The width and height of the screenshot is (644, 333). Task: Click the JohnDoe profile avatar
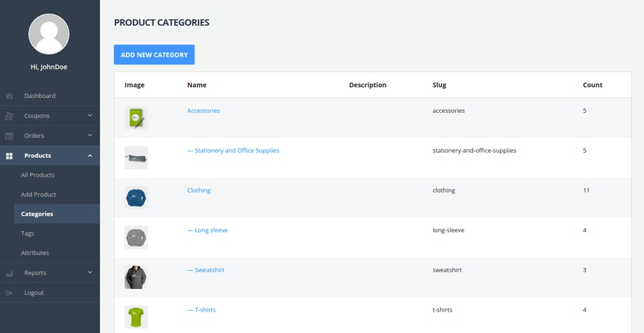(x=49, y=34)
